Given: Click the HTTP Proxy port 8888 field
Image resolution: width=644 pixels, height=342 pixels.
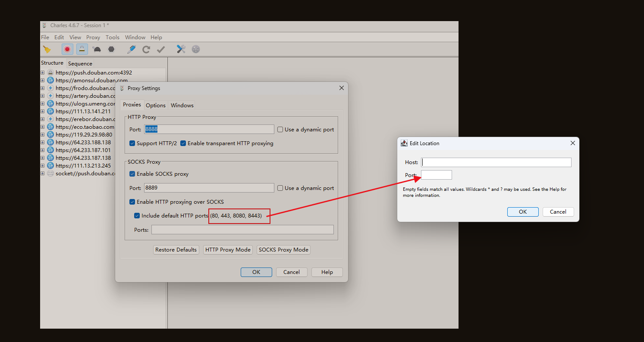Looking at the screenshot, I should point(209,129).
